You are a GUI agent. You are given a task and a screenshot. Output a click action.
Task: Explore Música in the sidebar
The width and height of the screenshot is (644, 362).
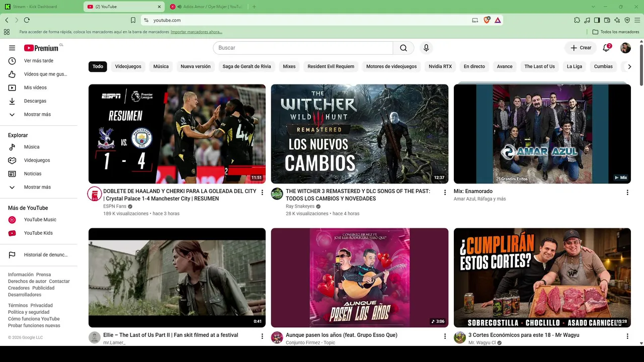pyautogui.click(x=39, y=147)
